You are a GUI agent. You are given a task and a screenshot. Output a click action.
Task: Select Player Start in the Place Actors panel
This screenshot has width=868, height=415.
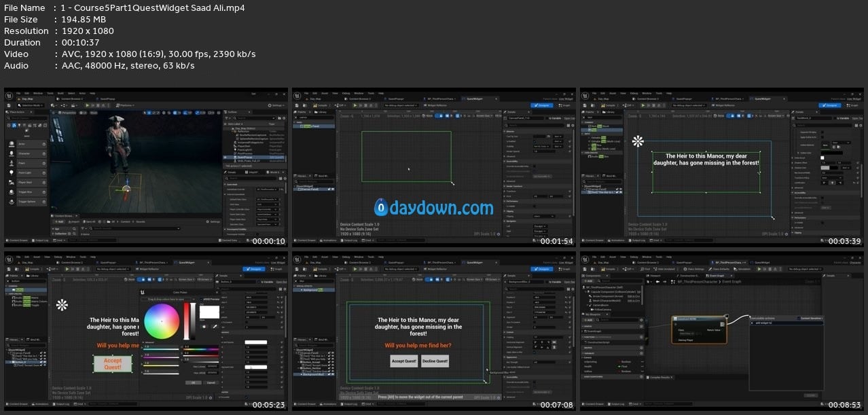click(26, 182)
